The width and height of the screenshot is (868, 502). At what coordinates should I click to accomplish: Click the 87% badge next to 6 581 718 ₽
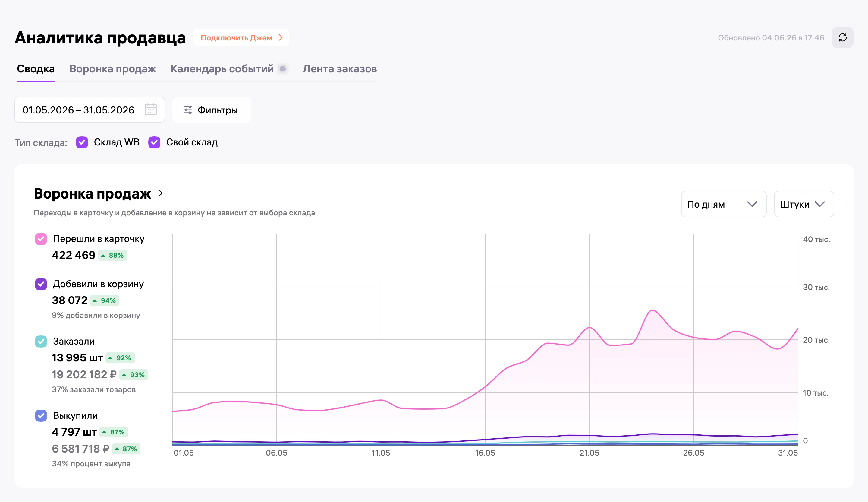[126, 449]
